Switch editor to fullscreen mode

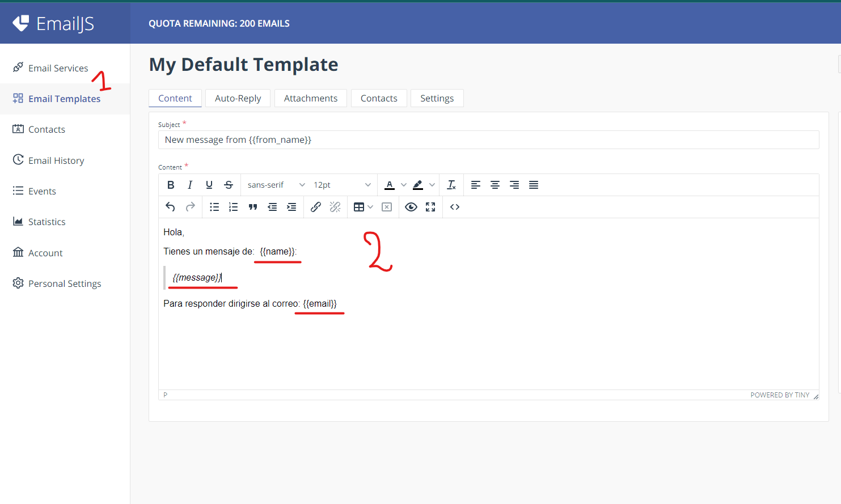430,207
